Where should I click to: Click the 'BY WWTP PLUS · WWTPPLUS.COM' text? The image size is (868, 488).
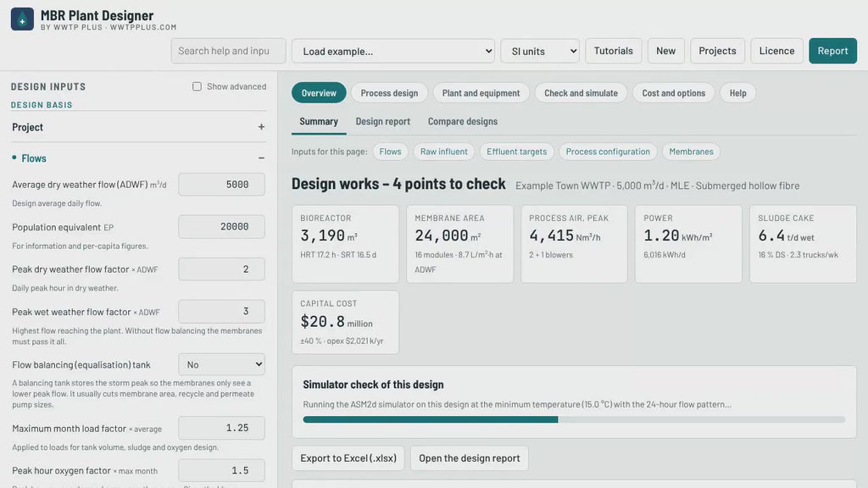click(x=108, y=27)
